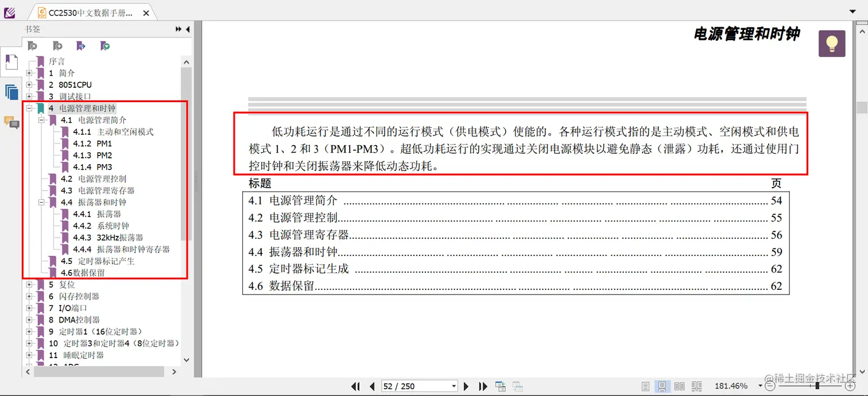
Task: Follow the 4.6 数据保留 contents entry
Action: coord(515,286)
